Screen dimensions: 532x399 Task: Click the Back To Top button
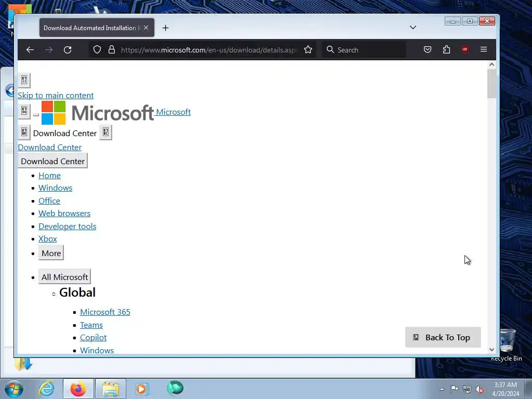(443, 337)
